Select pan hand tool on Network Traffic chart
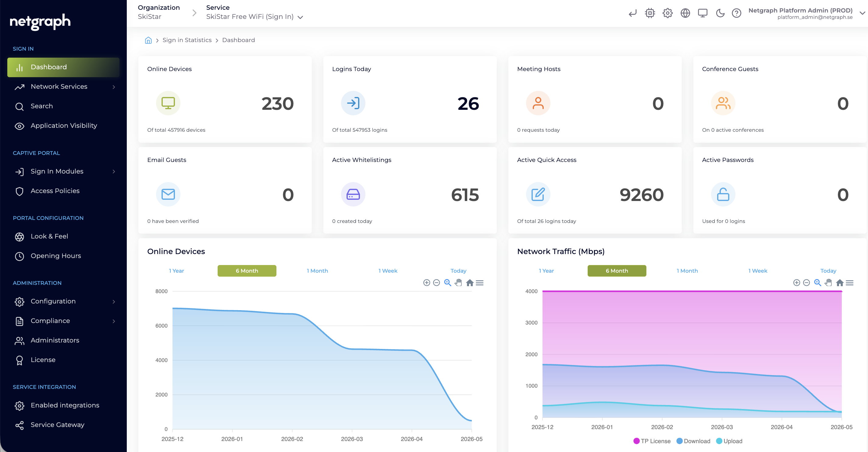The width and height of the screenshot is (868, 452). [x=828, y=283]
